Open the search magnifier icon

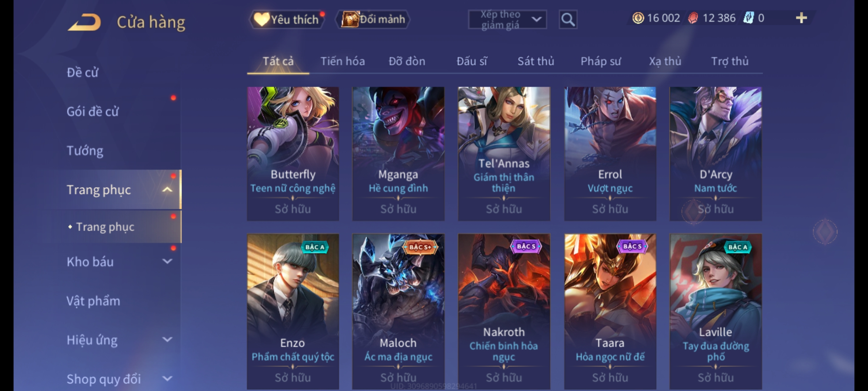pos(568,20)
